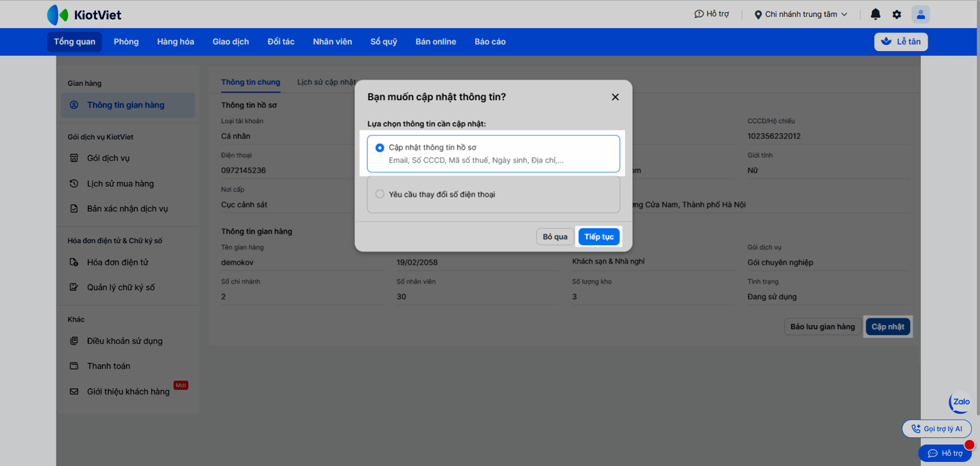Open the Lễ tân reception button
980x466 pixels.
pyautogui.click(x=900, y=42)
